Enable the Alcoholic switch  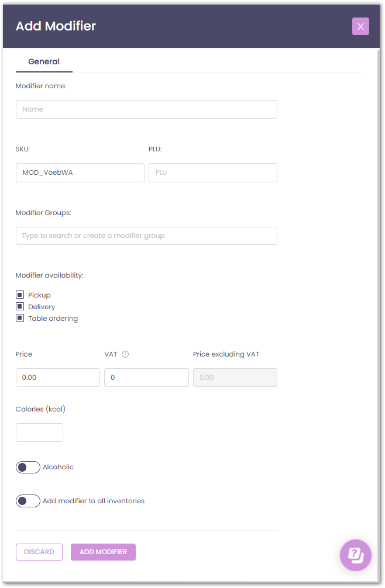coord(28,468)
